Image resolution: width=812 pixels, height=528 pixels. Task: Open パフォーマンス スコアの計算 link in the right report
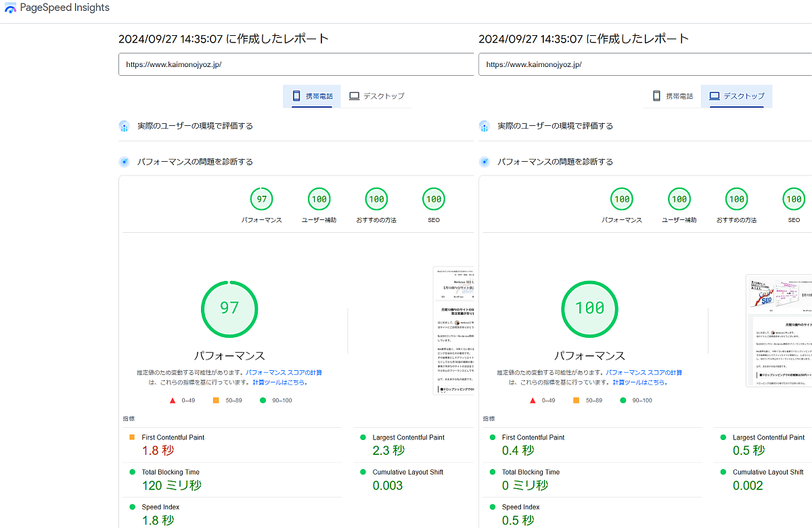(644, 372)
